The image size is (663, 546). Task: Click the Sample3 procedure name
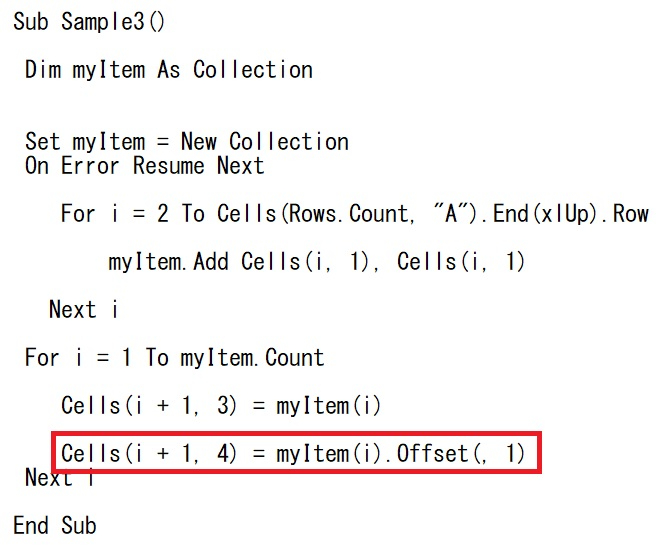point(103,21)
